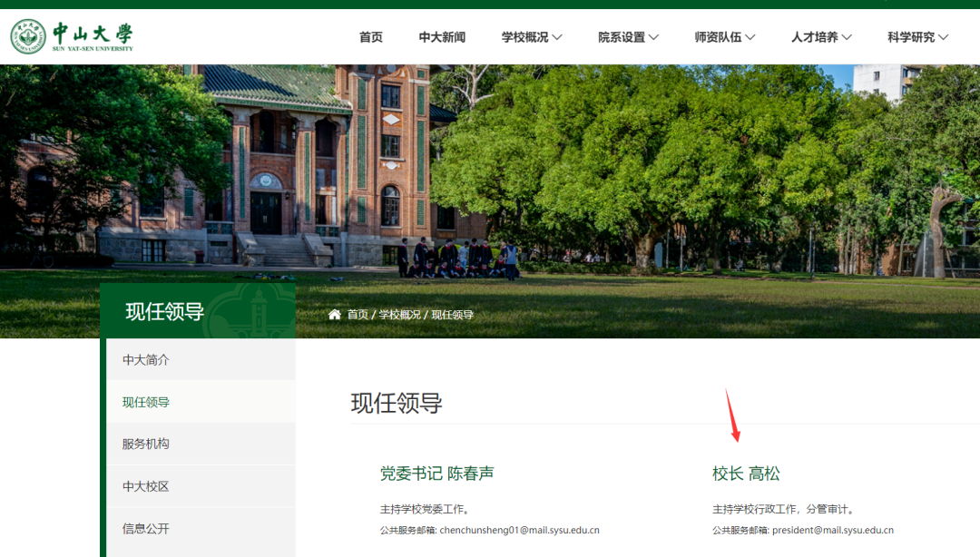Select 现任领导 in the sidebar menu
The height and width of the screenshot is (557, 980).
pos(201,402)
